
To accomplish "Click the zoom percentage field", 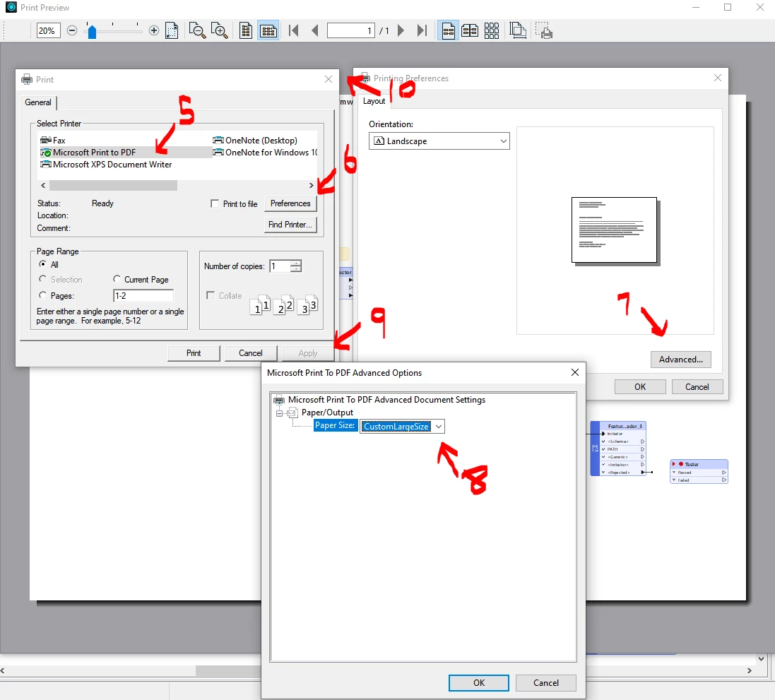I will [49, 30].
